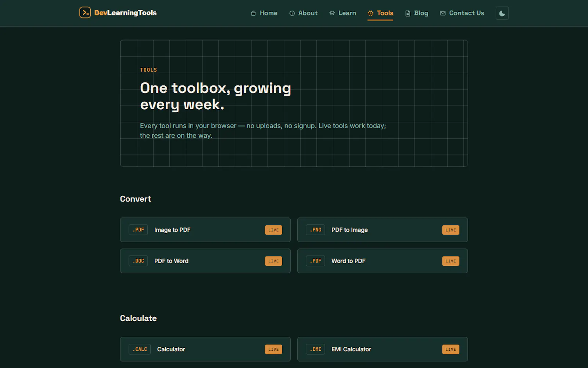Toggle dark mode with the moon button
Viewport: 588px width, 368px height.
(502, 13)
